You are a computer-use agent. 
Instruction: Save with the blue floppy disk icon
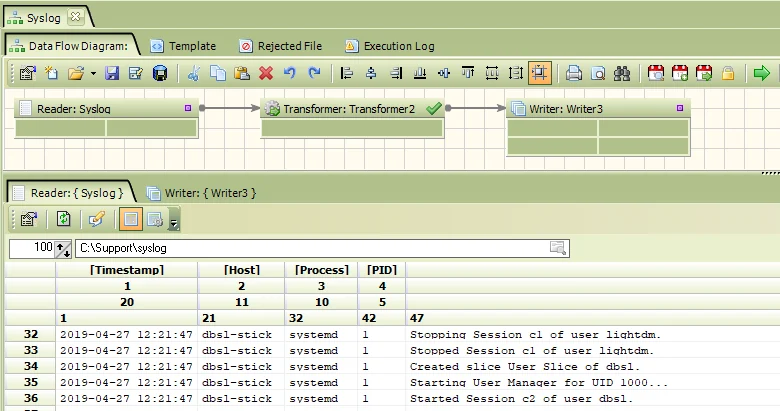[112, 74]
